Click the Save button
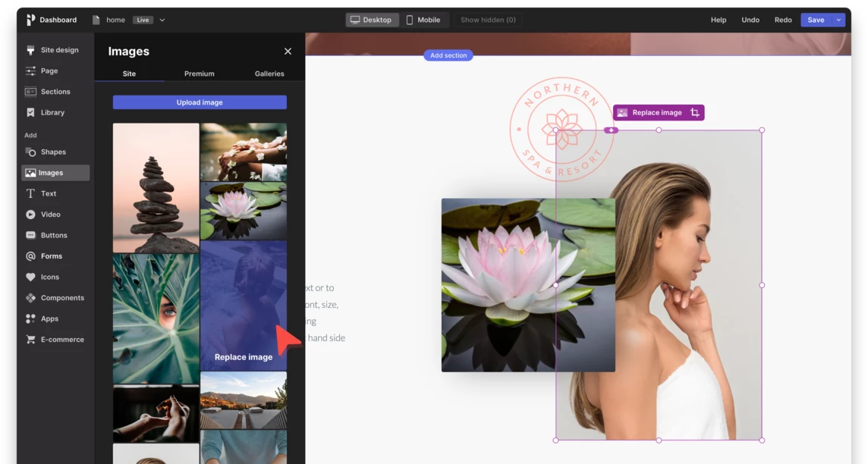868x464 pixels. coord(816,20)
